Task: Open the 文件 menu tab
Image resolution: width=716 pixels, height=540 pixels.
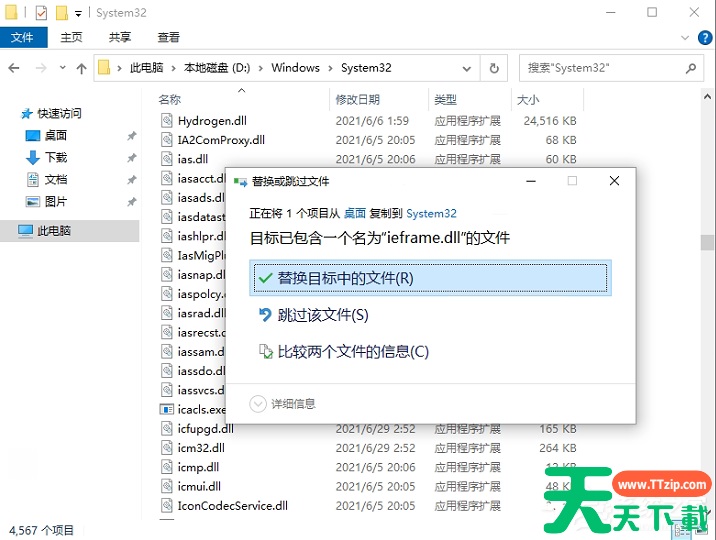Action: pyautogui.click(x=22, y=37)
